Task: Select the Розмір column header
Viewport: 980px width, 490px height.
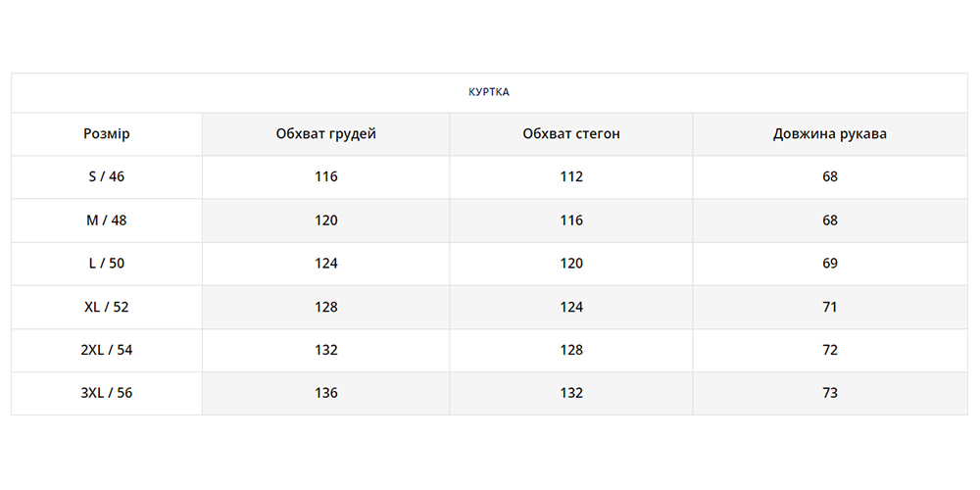Action: [x=107, y=134]
